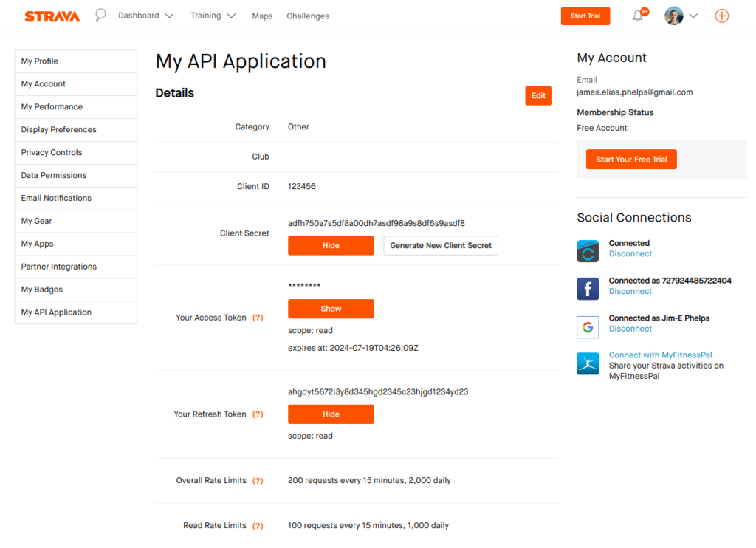Select My Profile in sidebar
The height and width of the screenshot is (548, 756).
pyautogui.click(x=76, y=61)
